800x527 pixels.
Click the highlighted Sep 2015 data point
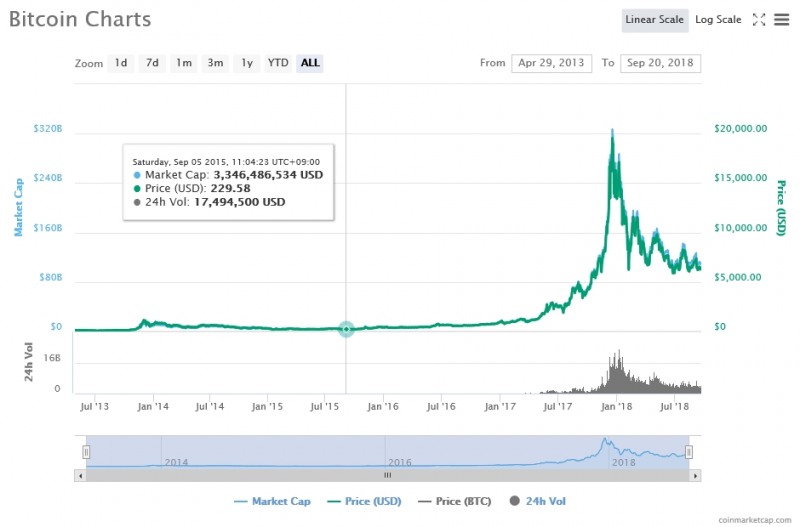[x=346, y=329]
